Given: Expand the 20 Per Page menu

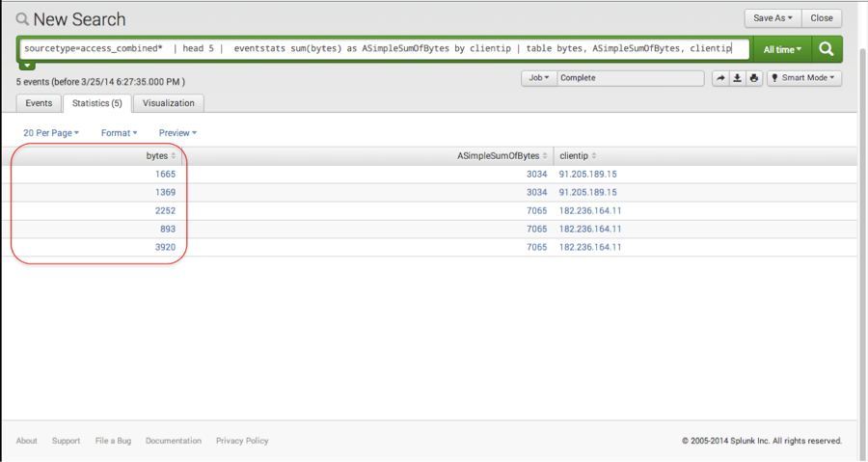Looking at the screenshot, I should coord(51,133).
